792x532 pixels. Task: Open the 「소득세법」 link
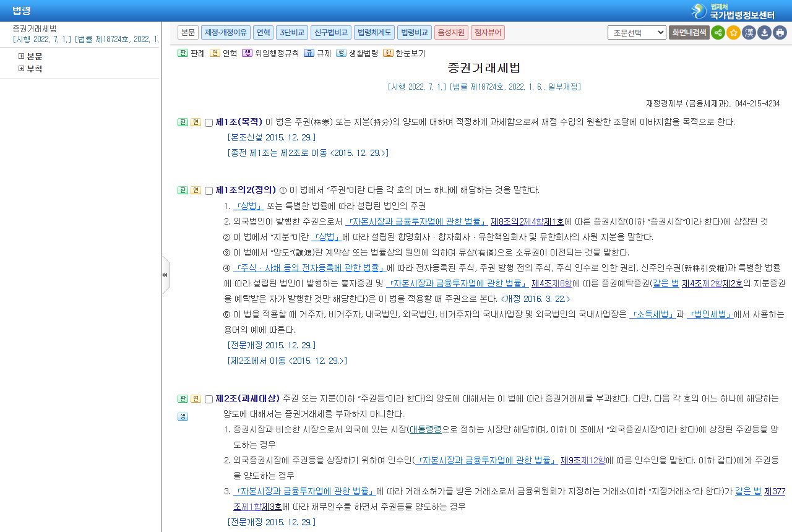[x=652, y=314]
